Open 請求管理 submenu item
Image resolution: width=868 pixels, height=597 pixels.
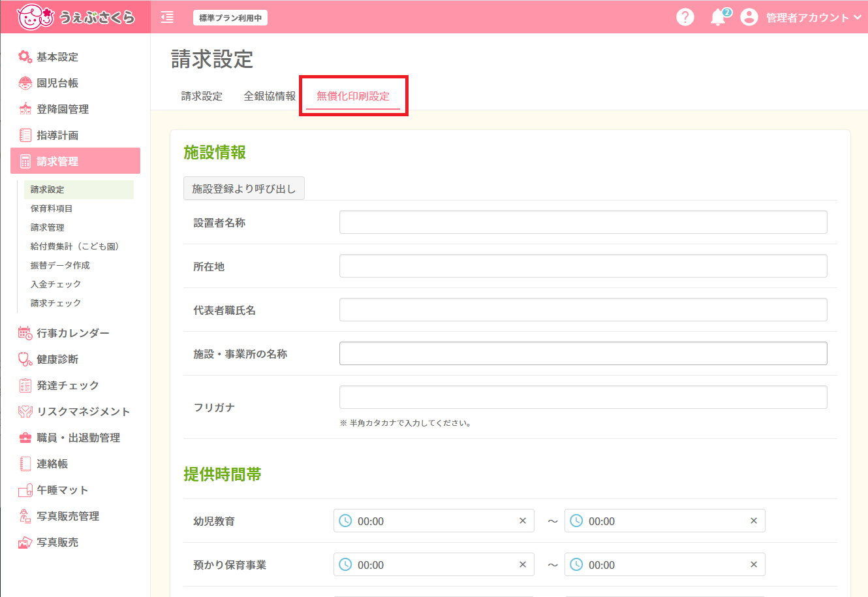coord(47,227)
